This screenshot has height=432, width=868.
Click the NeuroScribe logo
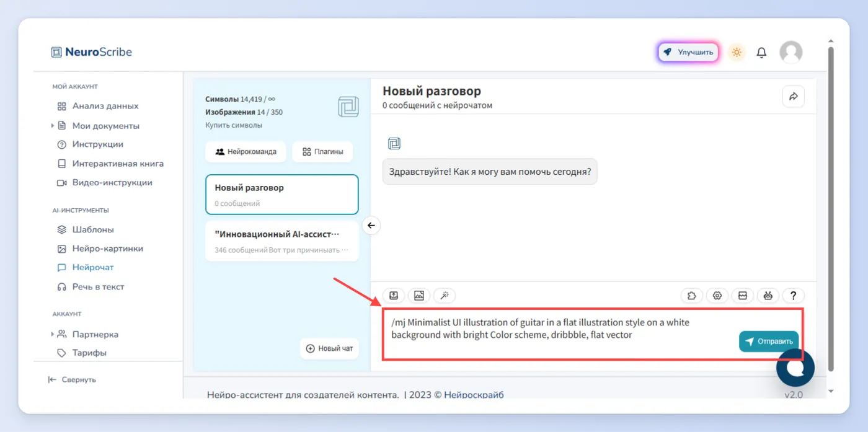coord(91,52)
